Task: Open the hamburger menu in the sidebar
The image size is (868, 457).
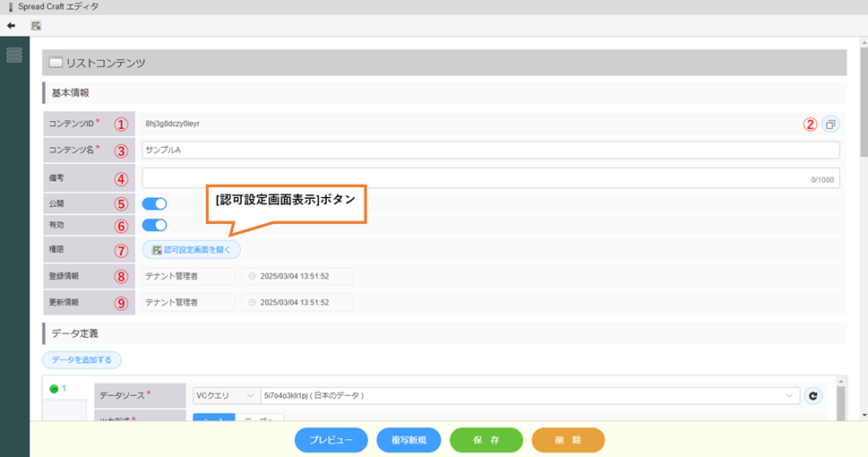Action: 14,56
